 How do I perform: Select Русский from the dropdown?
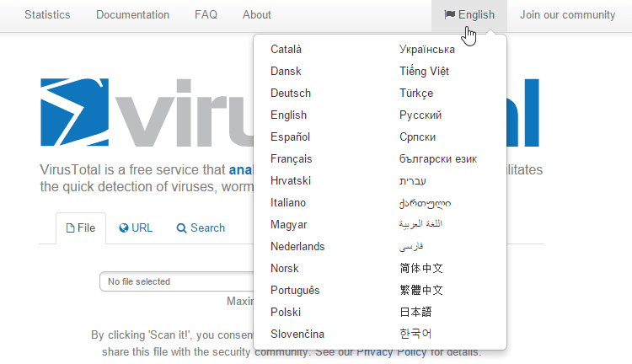point(420,115)
